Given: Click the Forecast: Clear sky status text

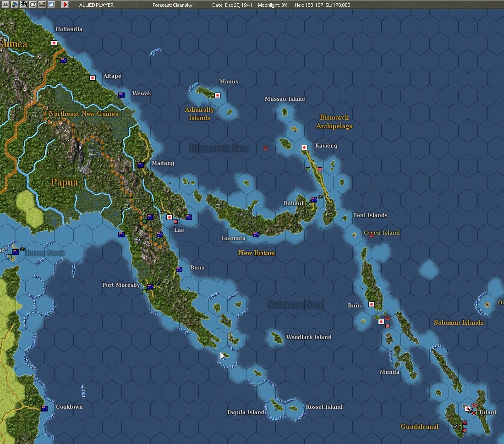Looking at the screenshot, I should [172, 5].
